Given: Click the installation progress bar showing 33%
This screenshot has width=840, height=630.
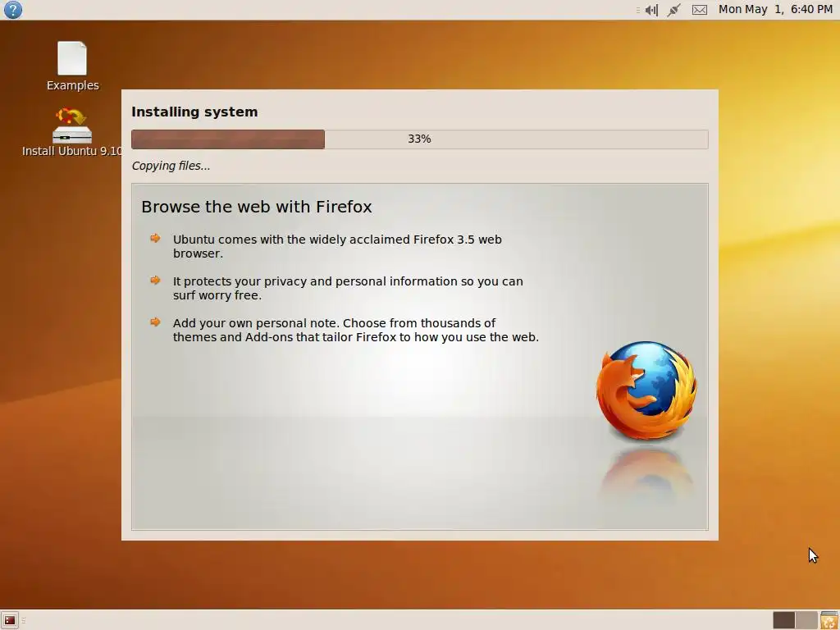Looking at the screenshot, I should pos(419,139).
